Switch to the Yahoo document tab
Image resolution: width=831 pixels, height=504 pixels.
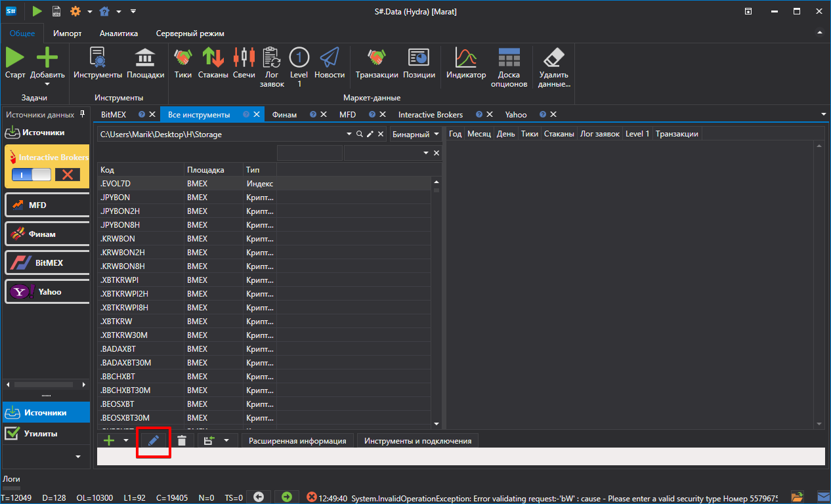point(516,114)
